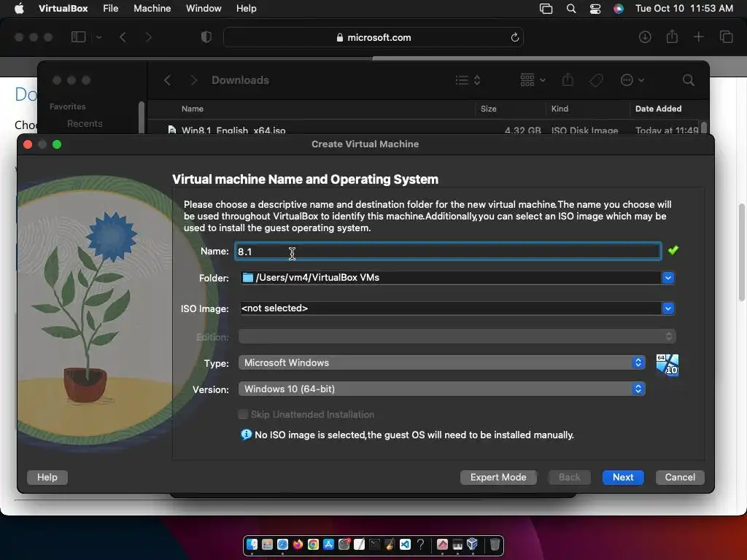Expand the Folder path dropdown
This screenshot has width=747, height=560.
point(668,278)
